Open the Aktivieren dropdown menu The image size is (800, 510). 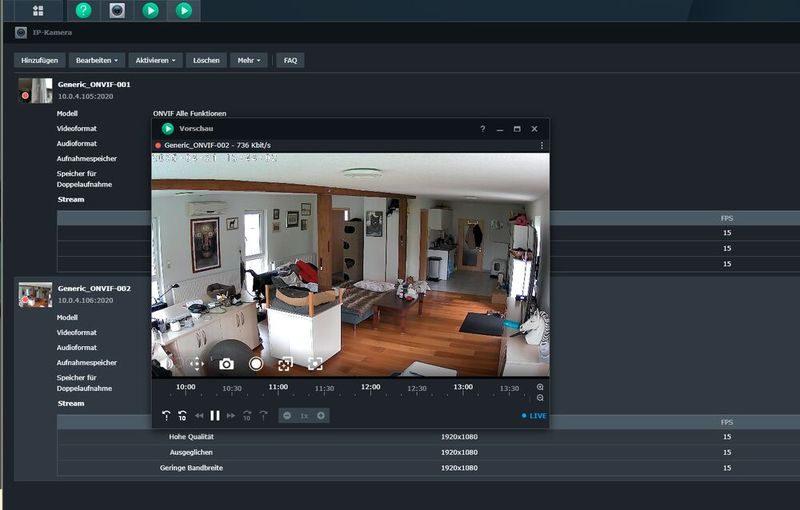tap(156, 60)
